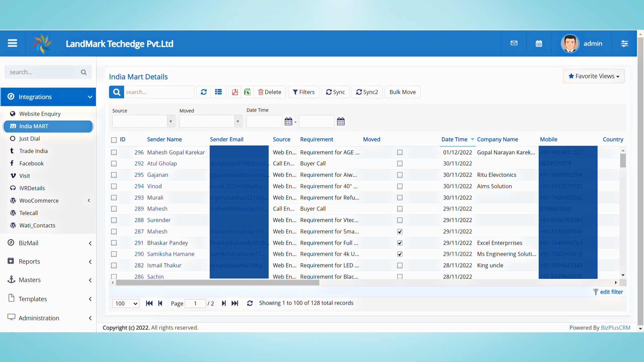Open the Date Time calendar picker

(x=288, y=121)
